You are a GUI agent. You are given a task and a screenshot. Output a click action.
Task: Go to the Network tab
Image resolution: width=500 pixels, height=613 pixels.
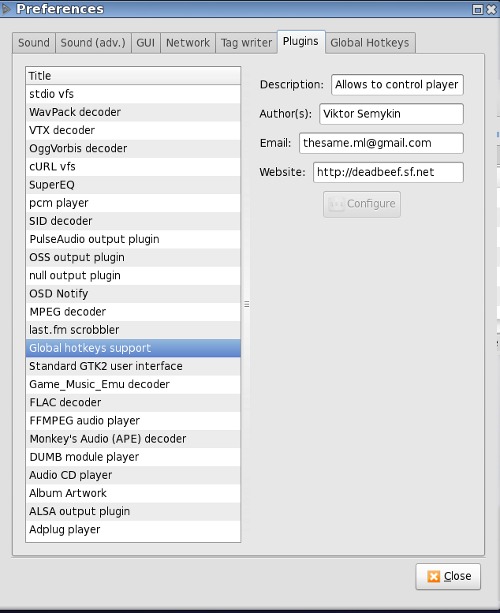pyautogui.click(x=188, y=43)
